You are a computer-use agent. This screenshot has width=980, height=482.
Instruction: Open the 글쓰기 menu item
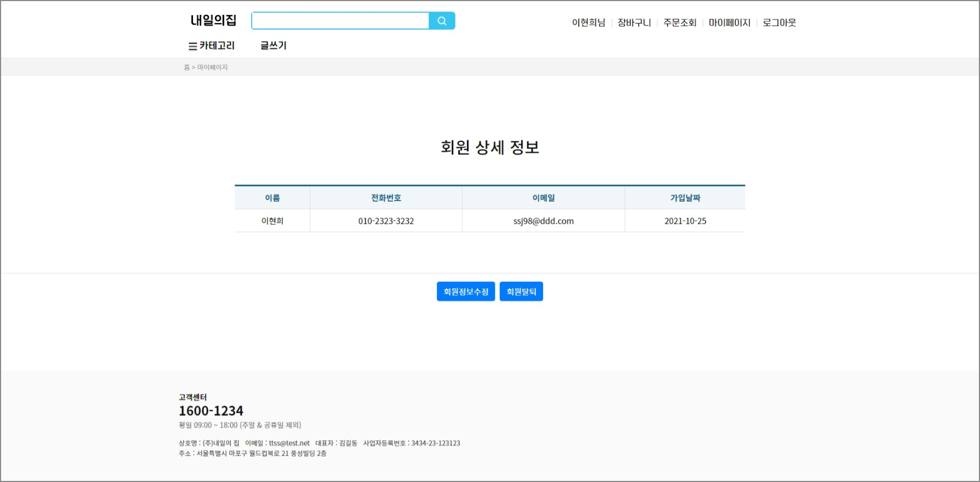click(274, 45)
